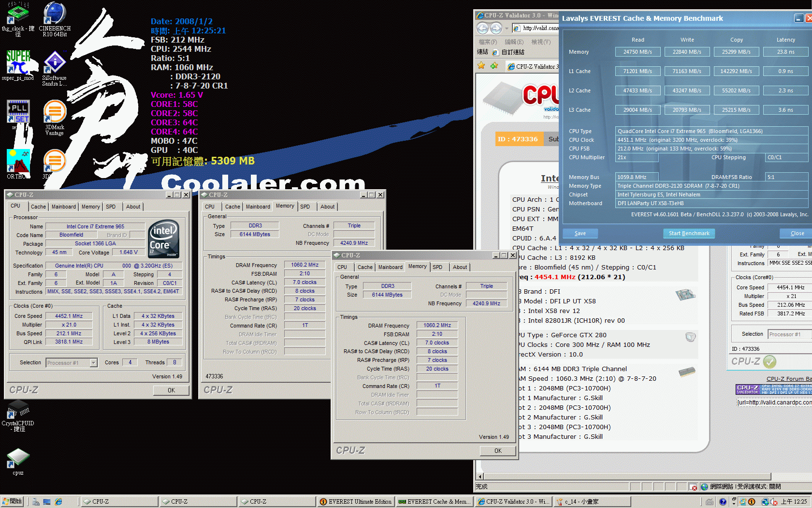Open Selection Processor #1 dropdown on validator page
This screenshot has height=508, width=812.
(790, 334)
